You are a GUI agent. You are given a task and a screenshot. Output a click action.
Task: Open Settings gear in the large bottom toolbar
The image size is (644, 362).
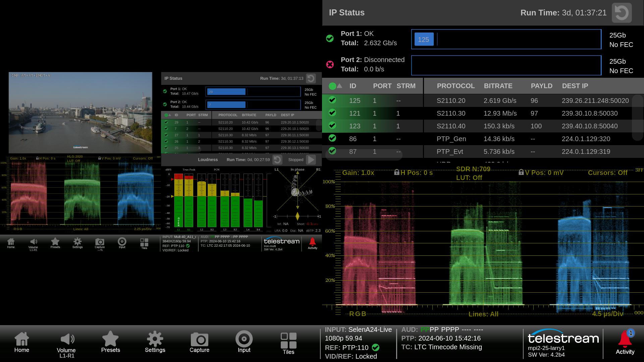pyautogui.click(x=155, y=342)
